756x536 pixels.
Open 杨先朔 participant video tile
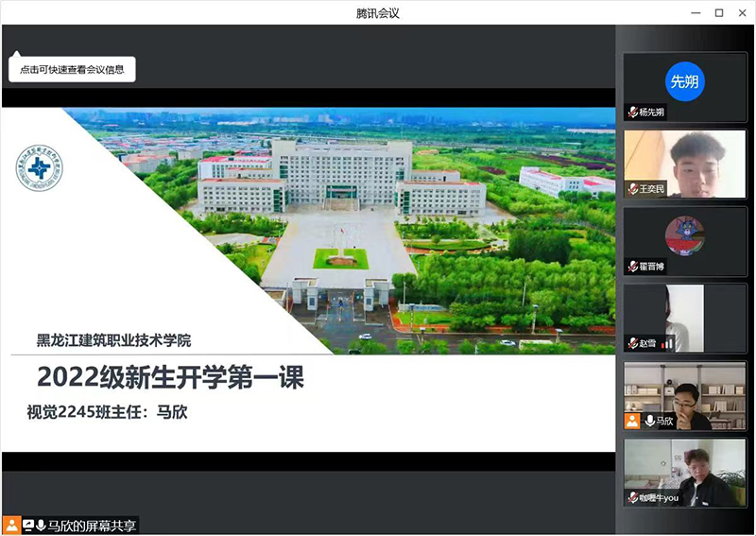tap(684, 87)
